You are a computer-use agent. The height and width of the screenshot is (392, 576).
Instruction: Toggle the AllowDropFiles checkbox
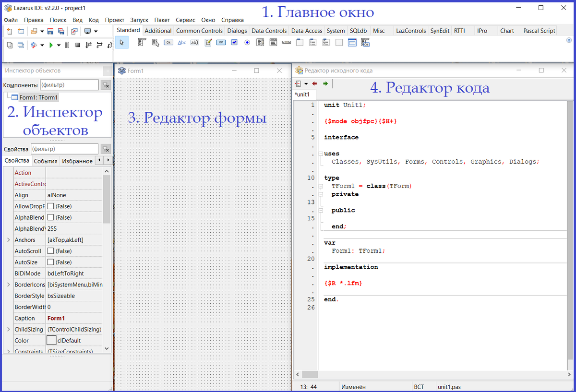coord(50,206)
